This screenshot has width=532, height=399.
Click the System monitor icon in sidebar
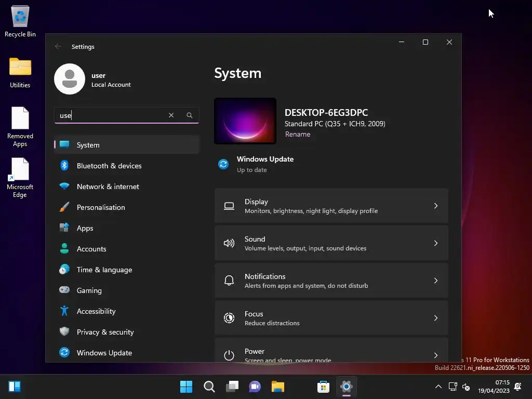tap(64, 144)
